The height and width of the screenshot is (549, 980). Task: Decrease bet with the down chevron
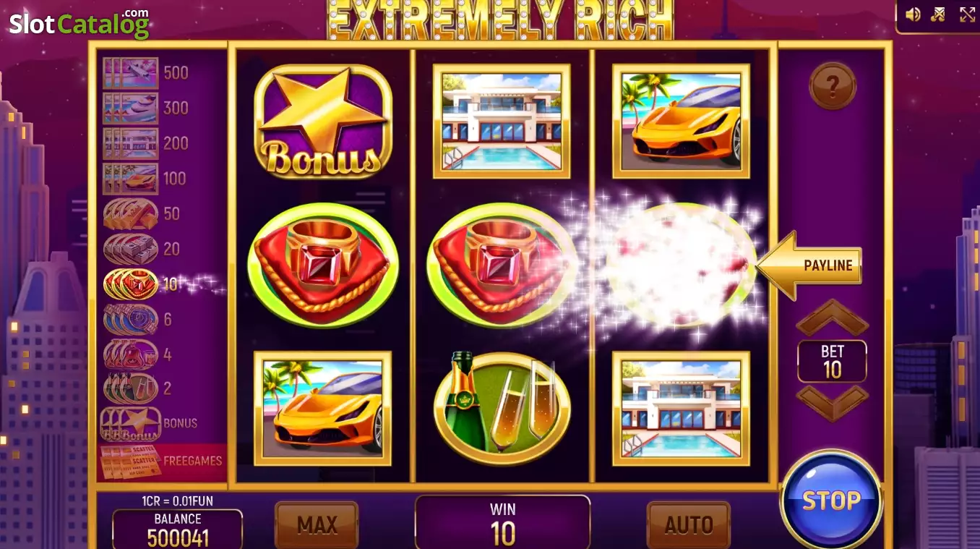832,402
